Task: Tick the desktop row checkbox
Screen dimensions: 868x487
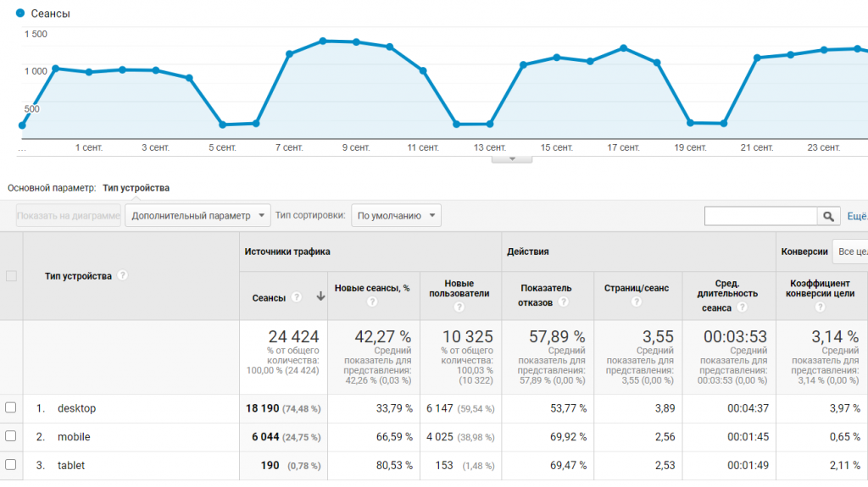Action: click(x=11, y=407)
